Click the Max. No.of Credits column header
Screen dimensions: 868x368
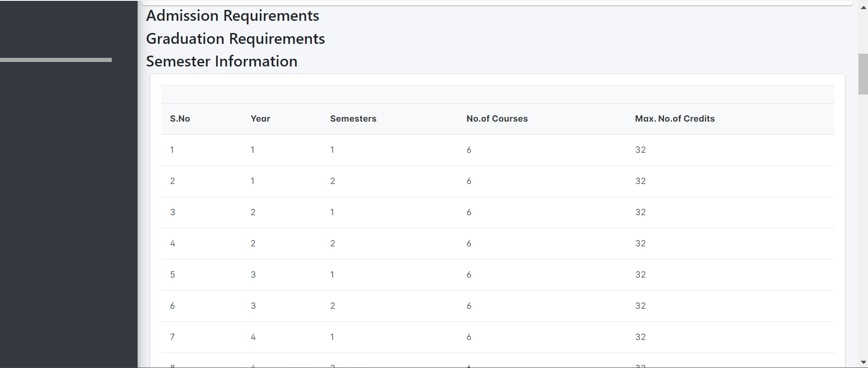coord(675,118)
